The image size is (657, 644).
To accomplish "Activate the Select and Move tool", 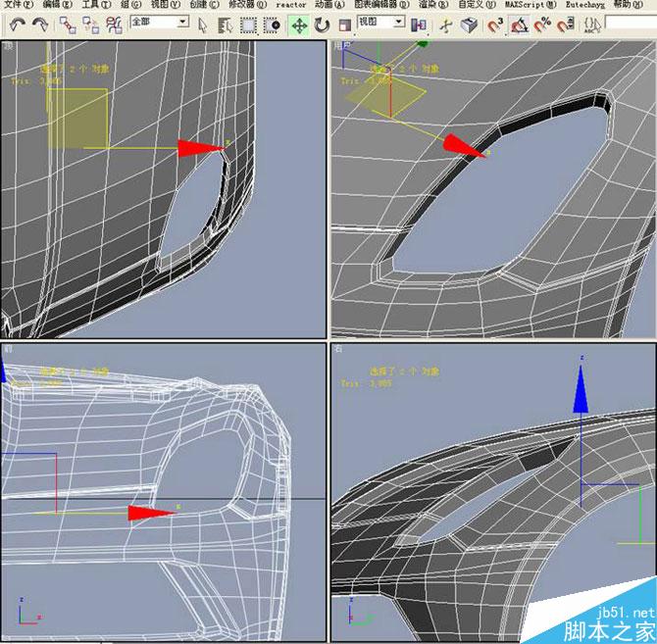I will [x=299, y=25].
